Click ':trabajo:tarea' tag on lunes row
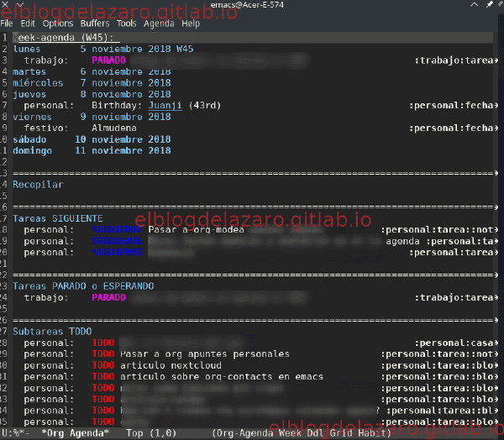504x440 pixels. pyautogui.click(x=454, y=60)
